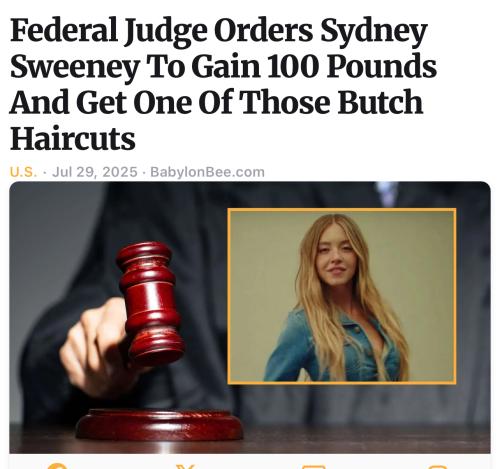Open the BabylonBee.com source link
Image resolution: width=500 pixels, height=469 pixels.
207,172
